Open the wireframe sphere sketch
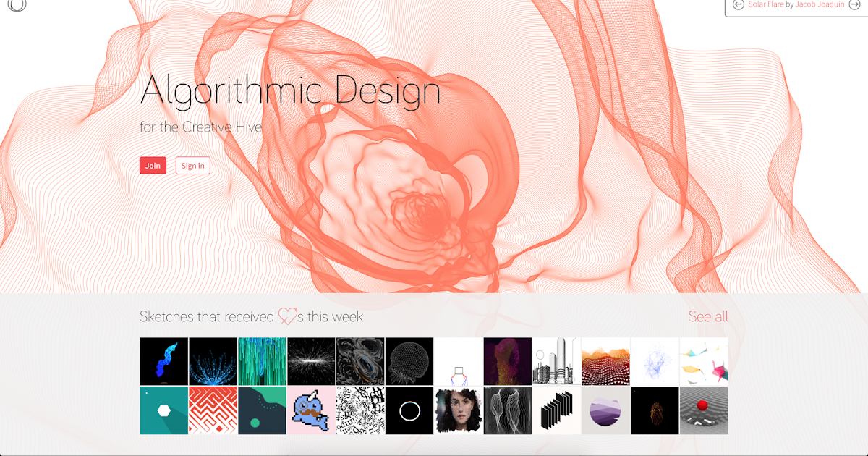Image resolution: width=868 pixels, height=456 pixels. (x=409, y=361)
